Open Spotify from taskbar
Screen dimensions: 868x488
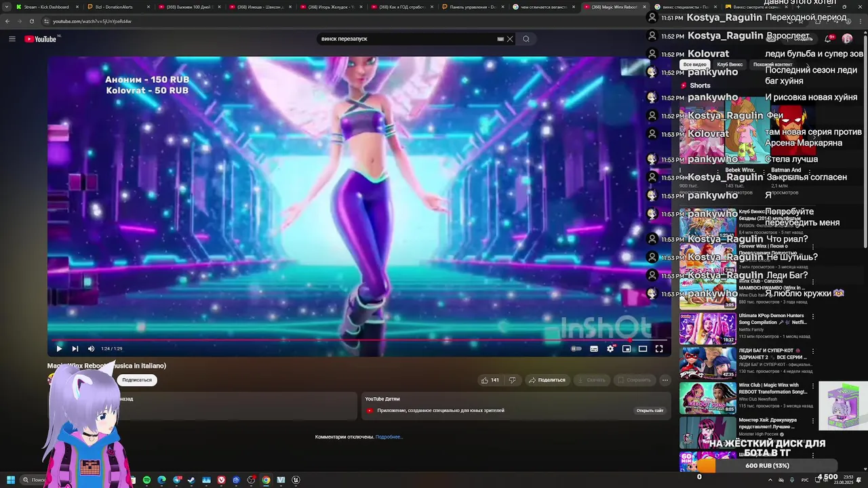146,480
